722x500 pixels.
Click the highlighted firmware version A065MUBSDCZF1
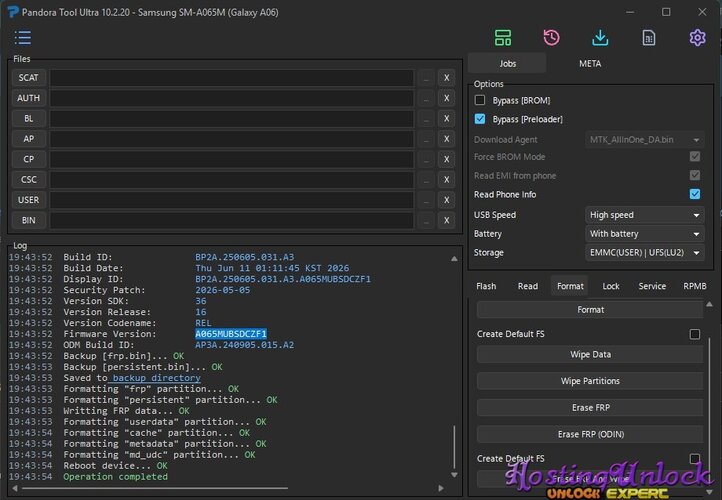(x=231, y=334)
